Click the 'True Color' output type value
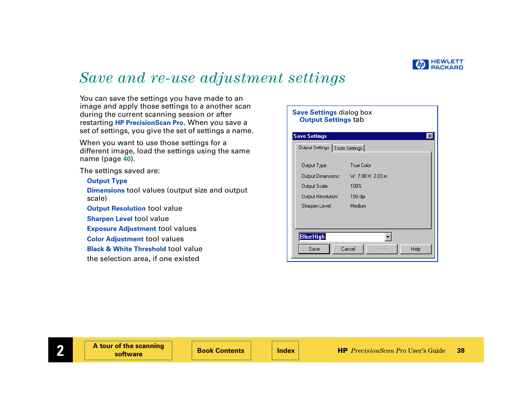 361,165
